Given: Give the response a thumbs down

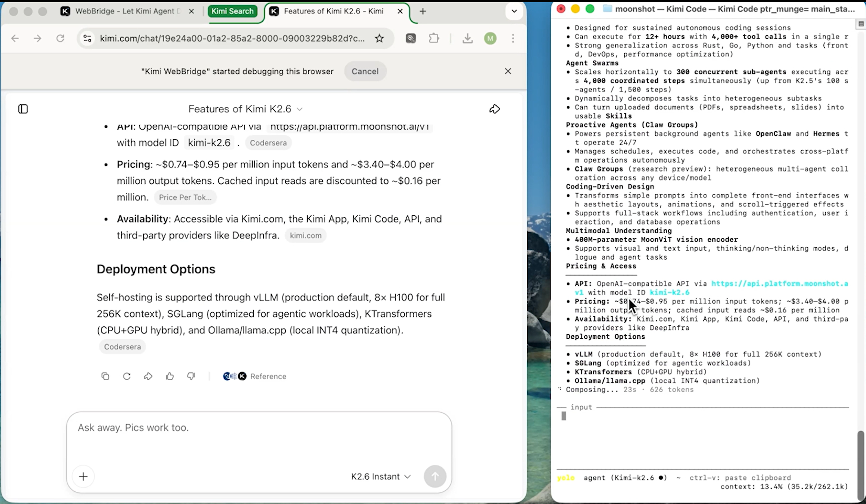Looking at the screenshot, I should click(x=191, y=376).
